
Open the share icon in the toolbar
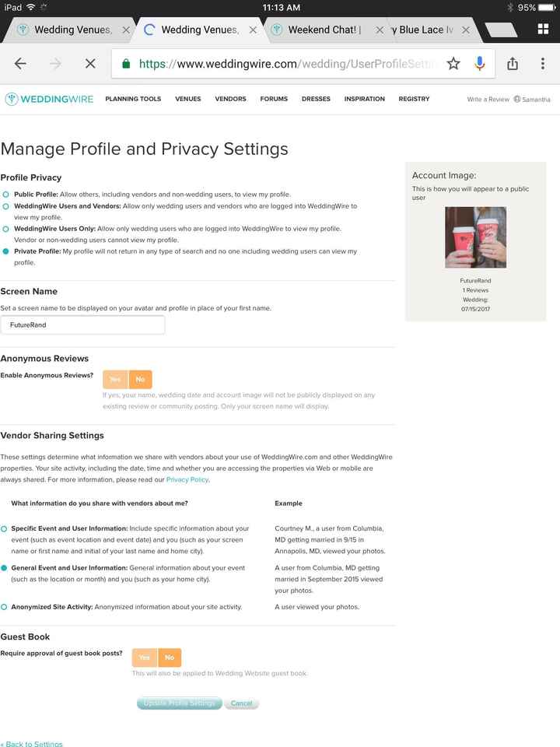(513, 64)
